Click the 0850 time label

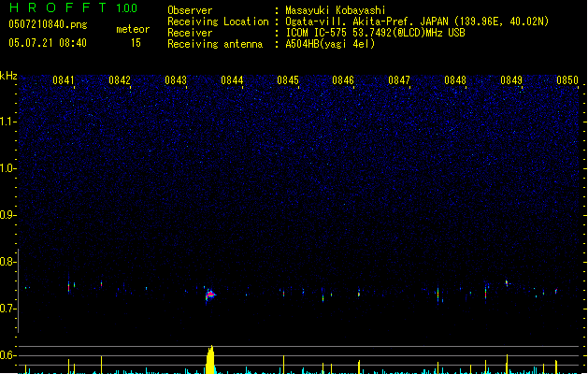pos(567,80)
